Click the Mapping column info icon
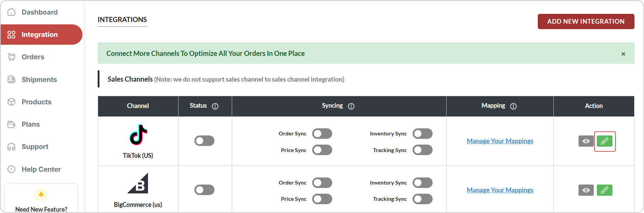Image resolution: width=644 pixels, height=213 pixels. pyautogui.click(x=513, y=106)
